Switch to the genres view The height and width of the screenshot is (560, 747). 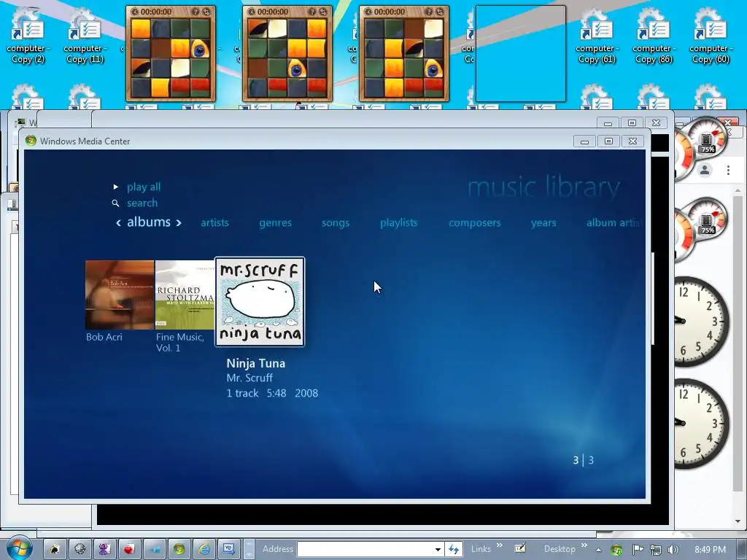(275, 223)
